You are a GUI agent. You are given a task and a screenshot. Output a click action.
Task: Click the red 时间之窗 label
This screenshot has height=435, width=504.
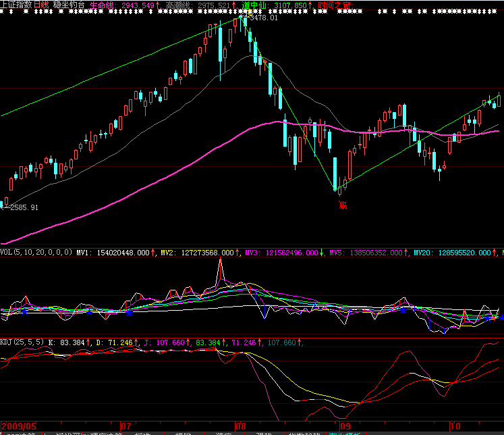point(334,5)
